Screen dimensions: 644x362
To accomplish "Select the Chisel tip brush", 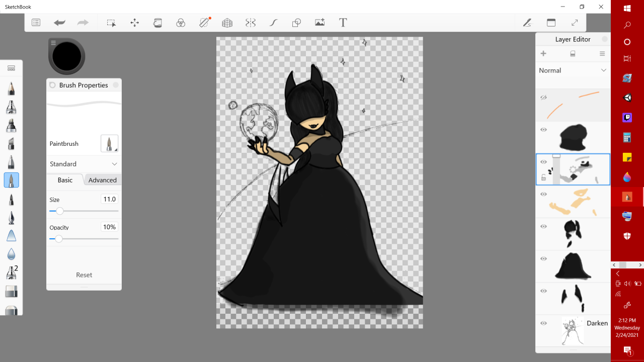I will [11, 144].
